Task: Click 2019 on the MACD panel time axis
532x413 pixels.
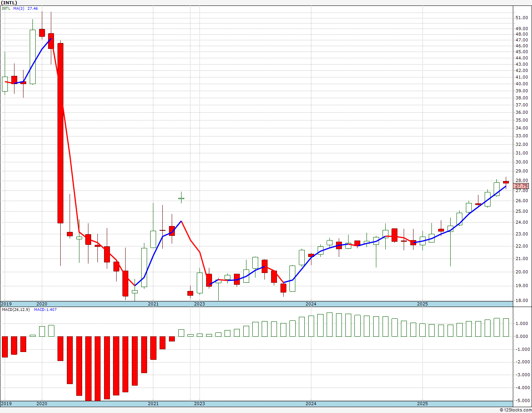Action: [x=6, y=404]
